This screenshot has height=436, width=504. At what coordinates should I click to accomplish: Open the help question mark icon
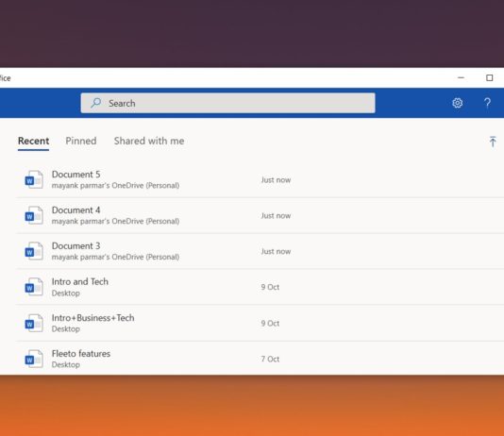point(487,103)
